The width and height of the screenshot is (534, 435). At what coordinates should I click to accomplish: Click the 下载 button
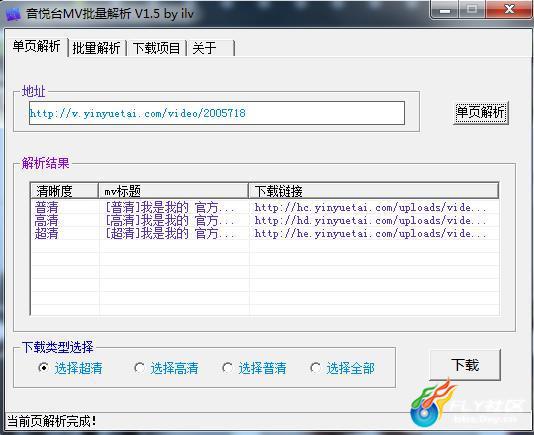coord(465,365)
